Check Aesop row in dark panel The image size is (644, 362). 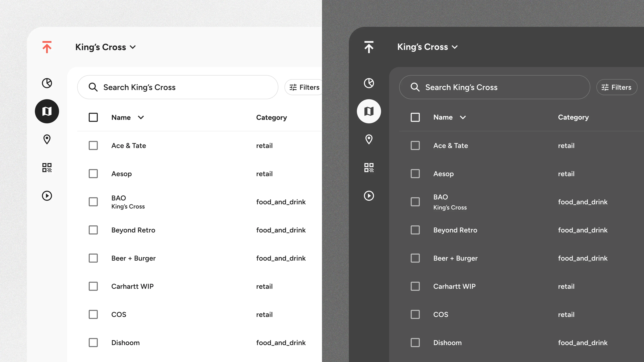(x=415, y=174)
